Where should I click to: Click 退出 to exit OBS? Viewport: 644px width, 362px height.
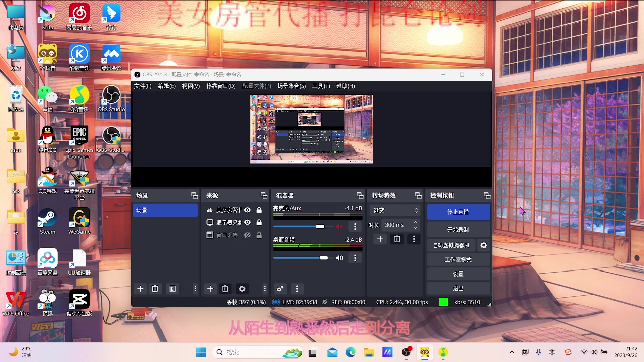click(x=458, y=289)
